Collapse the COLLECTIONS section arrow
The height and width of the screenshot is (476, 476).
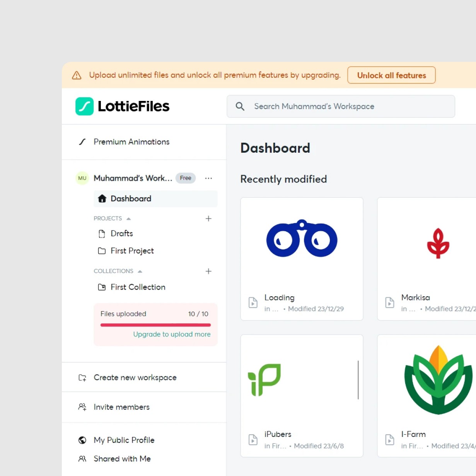(x=140, y=271)
